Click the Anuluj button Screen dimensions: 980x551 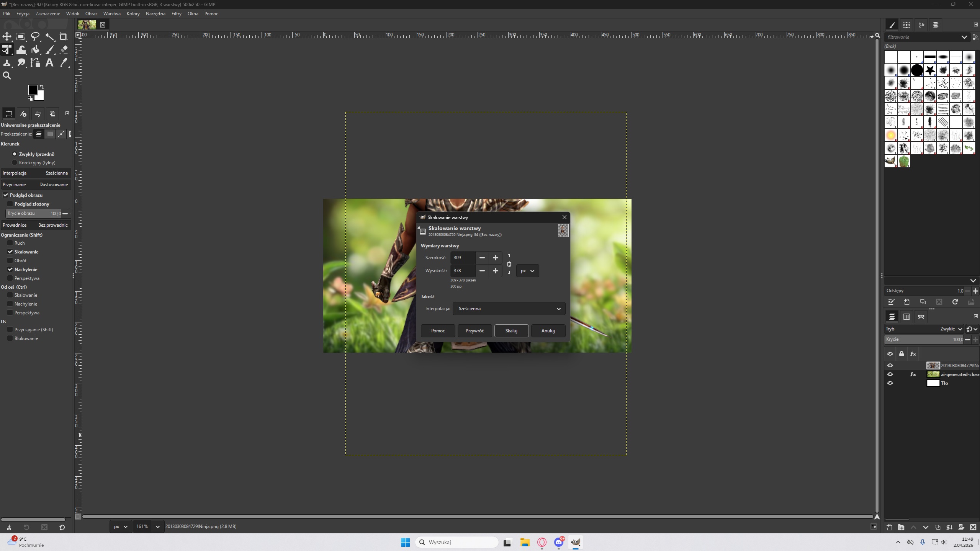(548, 331)
